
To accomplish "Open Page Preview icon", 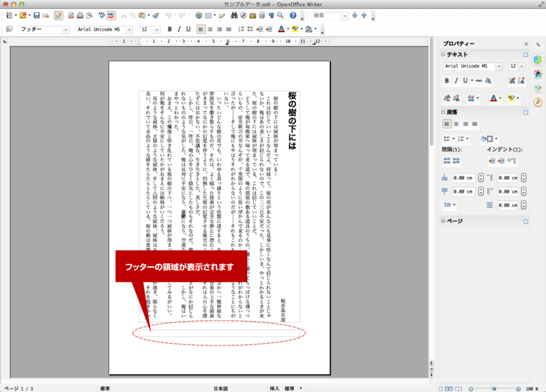I will click(x=89, y=15).
